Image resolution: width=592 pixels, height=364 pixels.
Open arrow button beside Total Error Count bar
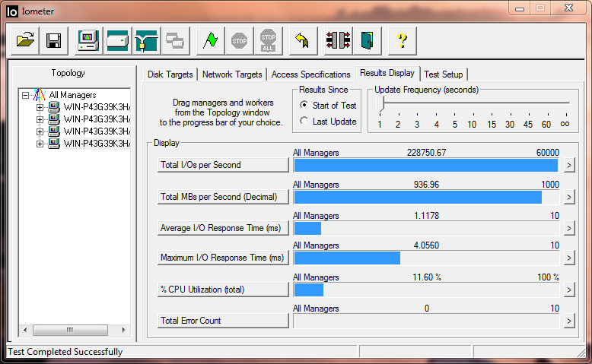(568, 321)
